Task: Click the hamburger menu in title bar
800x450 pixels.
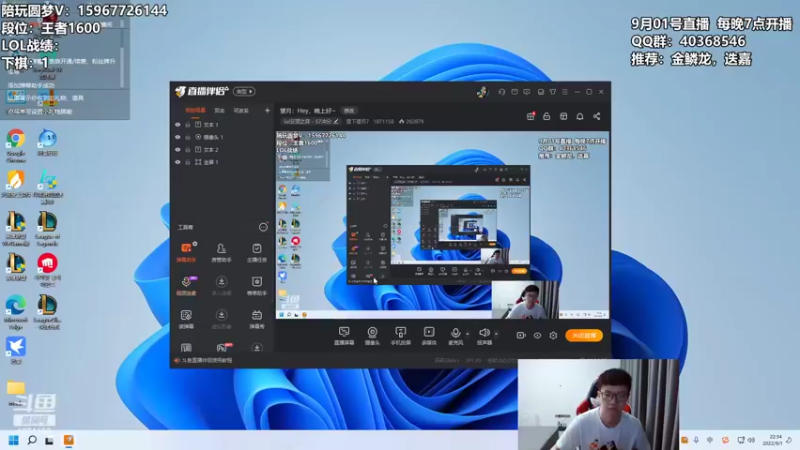Action: [x=565, y=92]
